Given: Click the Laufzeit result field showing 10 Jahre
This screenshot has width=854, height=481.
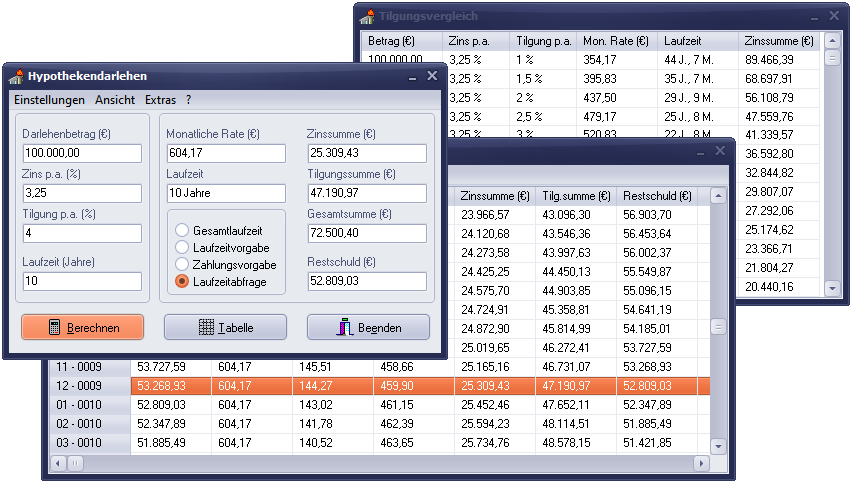Looking at the screenshot, I should 226,193.
